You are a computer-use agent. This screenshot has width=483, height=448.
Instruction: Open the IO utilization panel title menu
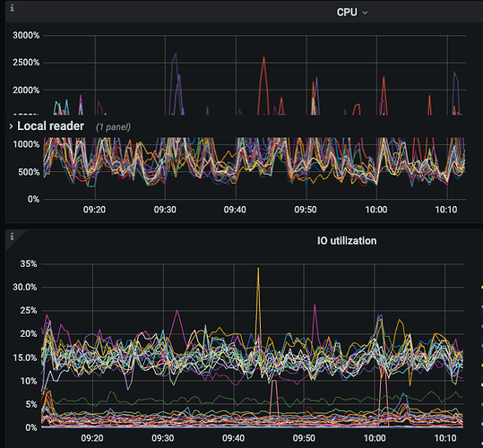pos(347,241)
